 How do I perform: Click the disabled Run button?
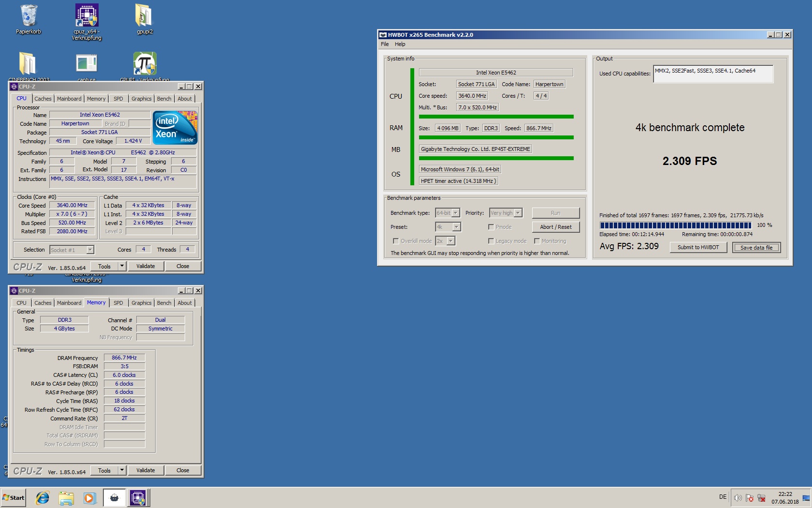coord(556,213)
